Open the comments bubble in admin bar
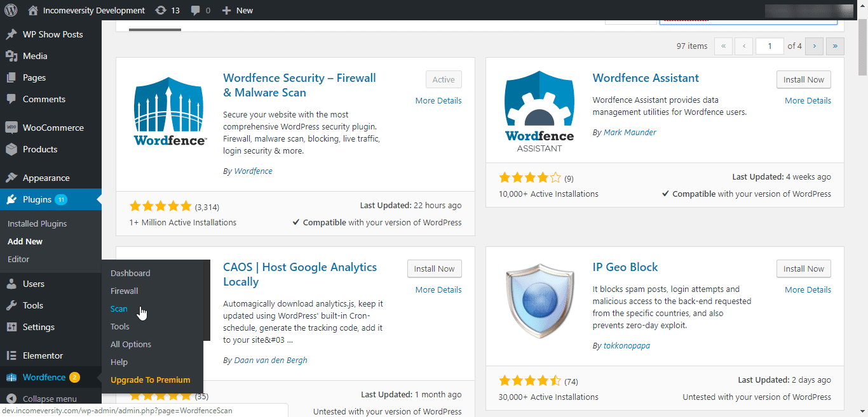Screen dimensions: 868x417 pos(195,10)
